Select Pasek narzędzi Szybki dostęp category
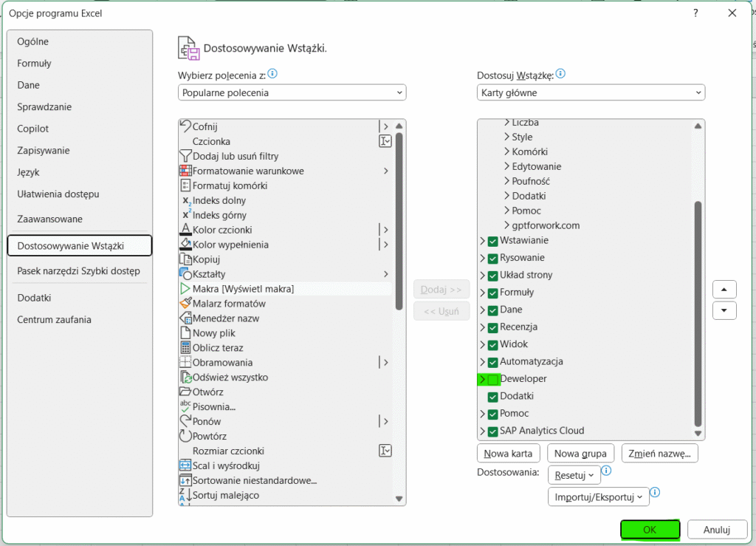This screenshot has width=756, height=546. click(x=78, y=271)
